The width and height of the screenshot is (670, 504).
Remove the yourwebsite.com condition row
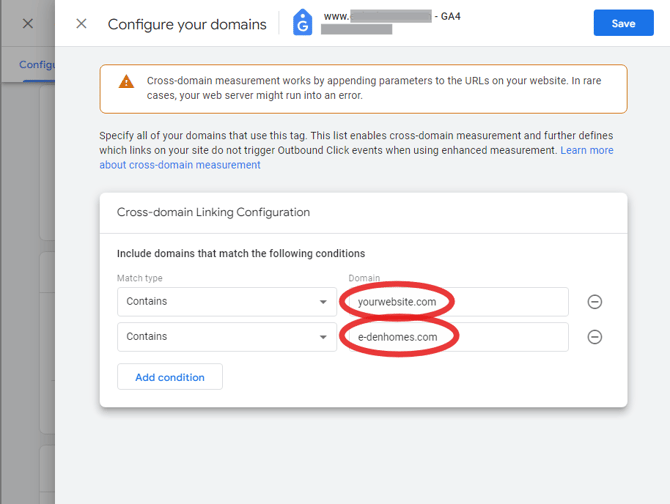pyautogui.click(x=594, y=302)
